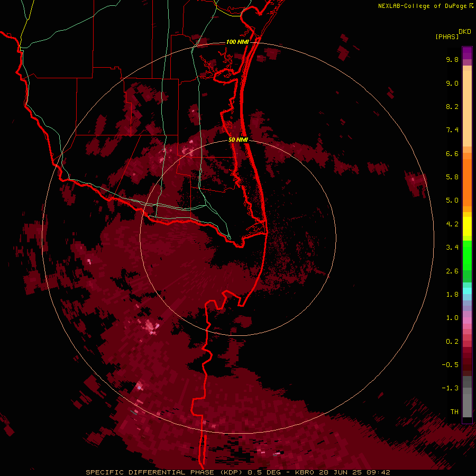Click the 8.2 legend value
476x476 pixels.
pyautogui.click(x=452, y=107)
